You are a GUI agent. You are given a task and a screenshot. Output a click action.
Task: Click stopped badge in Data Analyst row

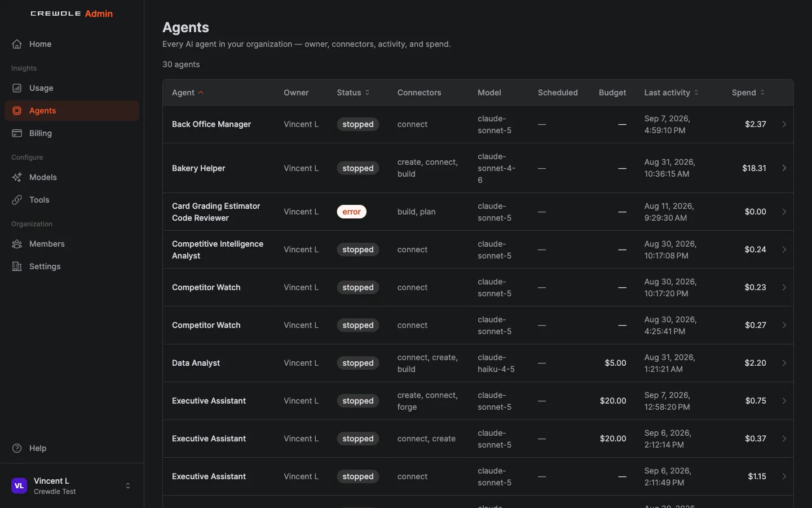pyautogui.click(x=358, y=363)
